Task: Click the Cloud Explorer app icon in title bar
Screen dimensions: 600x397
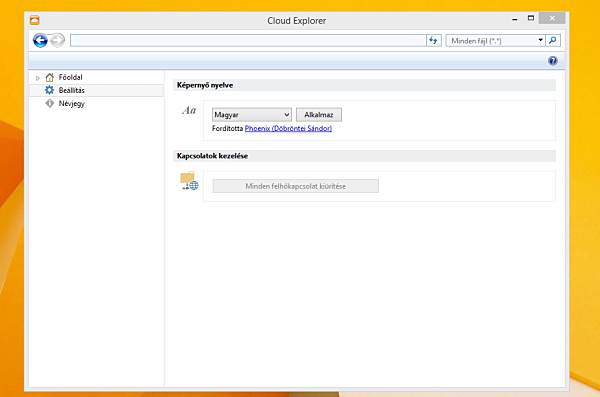Action: (34, 20)
